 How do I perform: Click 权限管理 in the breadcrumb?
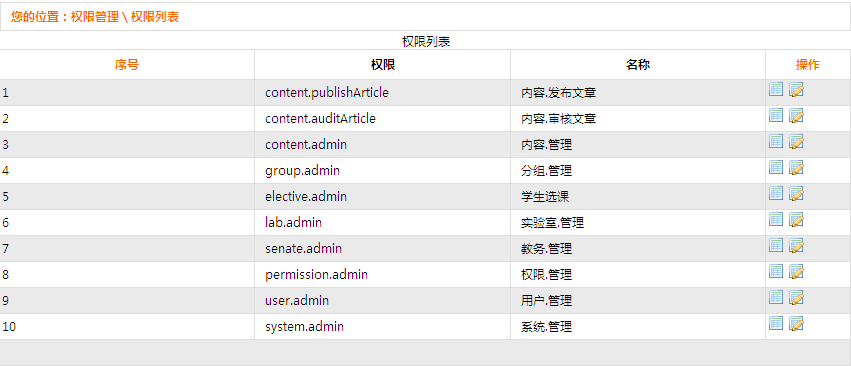click(95, 17)
